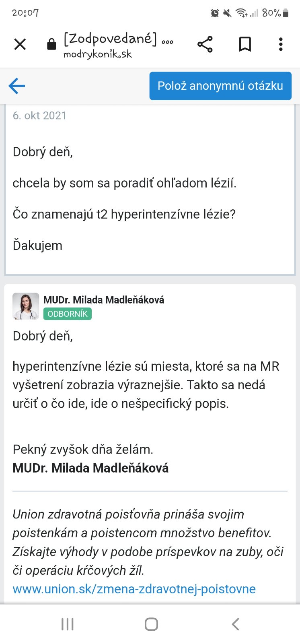This screenshot has width=300, height=644.
Task: Open Android recent apps button
Action: (x=67, y=624)
